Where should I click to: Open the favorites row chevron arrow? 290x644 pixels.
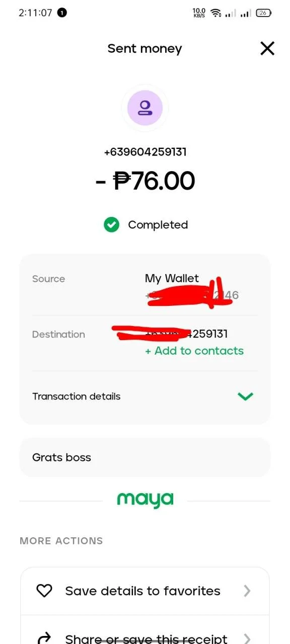[247, 591]
